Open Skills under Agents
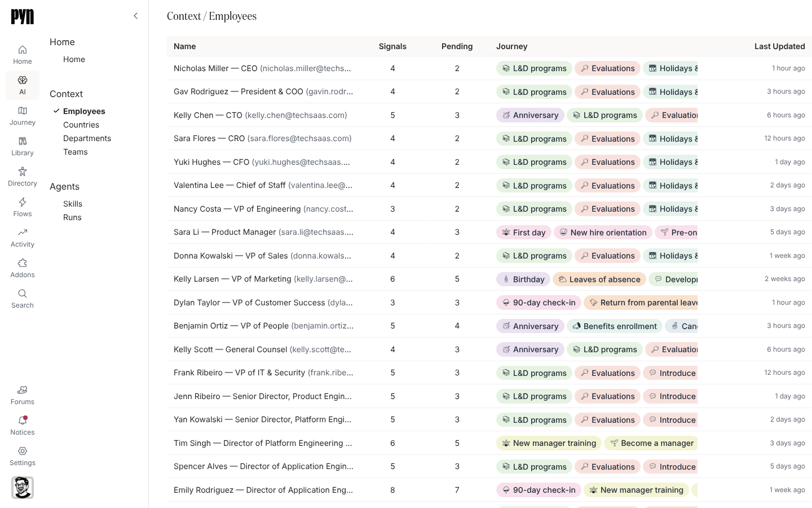Screen dimensions: 812x508 pyautogui.click(x=73, y=204)
